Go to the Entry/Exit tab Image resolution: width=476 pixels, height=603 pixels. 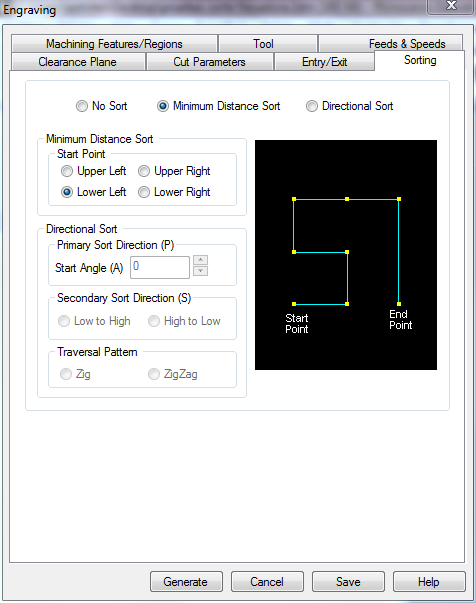(x=324, y=62)
